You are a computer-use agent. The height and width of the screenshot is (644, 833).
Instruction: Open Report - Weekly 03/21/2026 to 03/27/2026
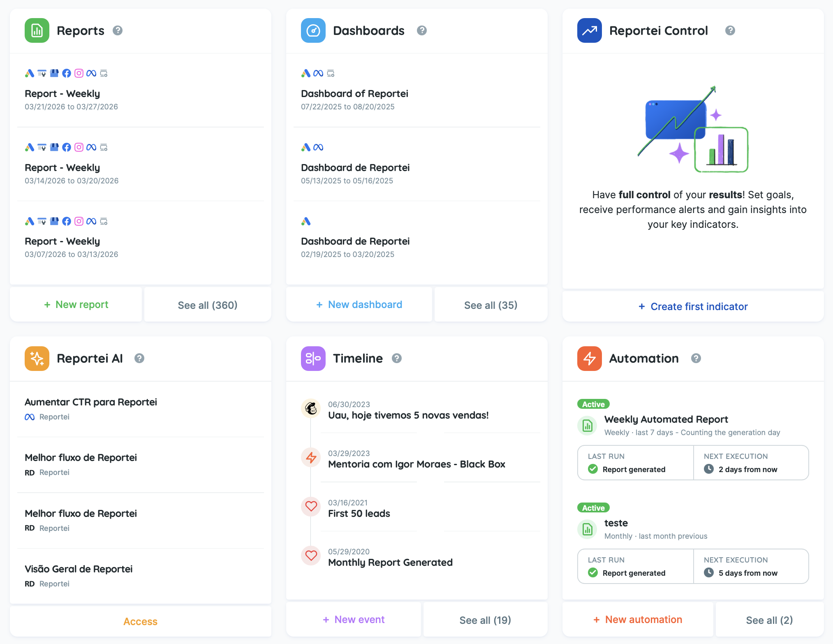coord(62,94)
